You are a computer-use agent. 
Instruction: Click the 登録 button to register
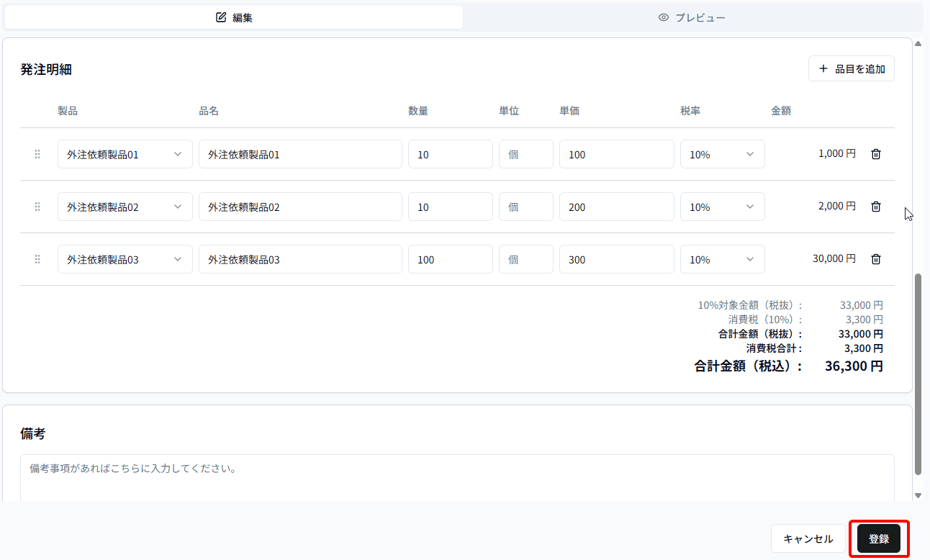(x=879, y=538)
